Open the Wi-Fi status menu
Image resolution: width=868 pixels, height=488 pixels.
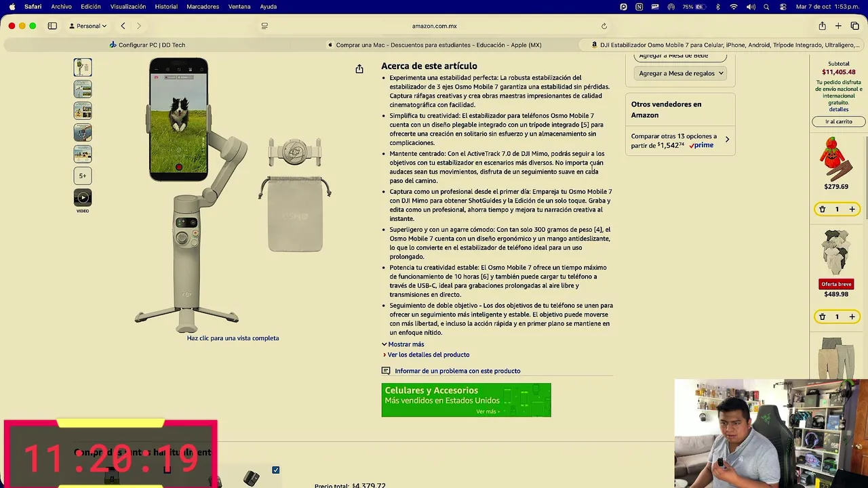734,7
